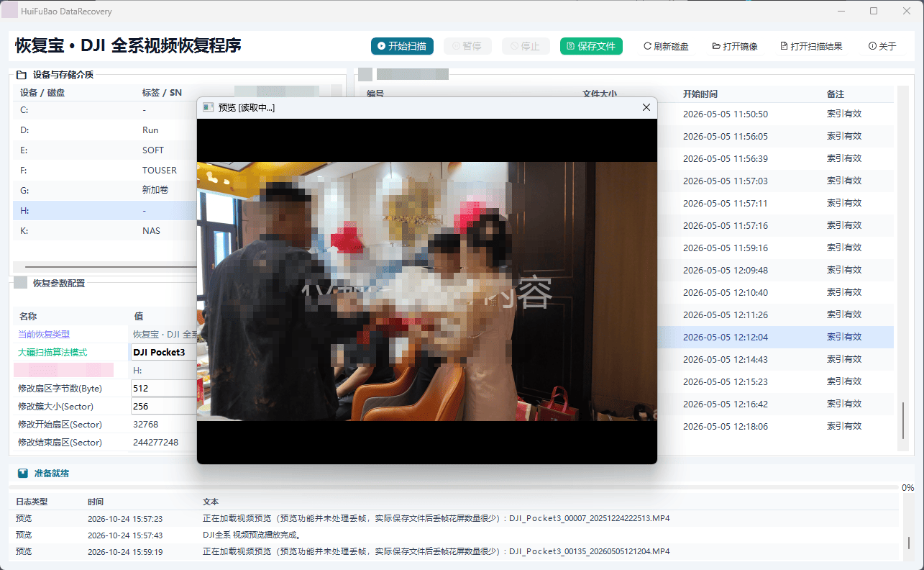Sort by 开始时间 column header
The width and height of the screenshot is (924, 570).
point(700,94)
